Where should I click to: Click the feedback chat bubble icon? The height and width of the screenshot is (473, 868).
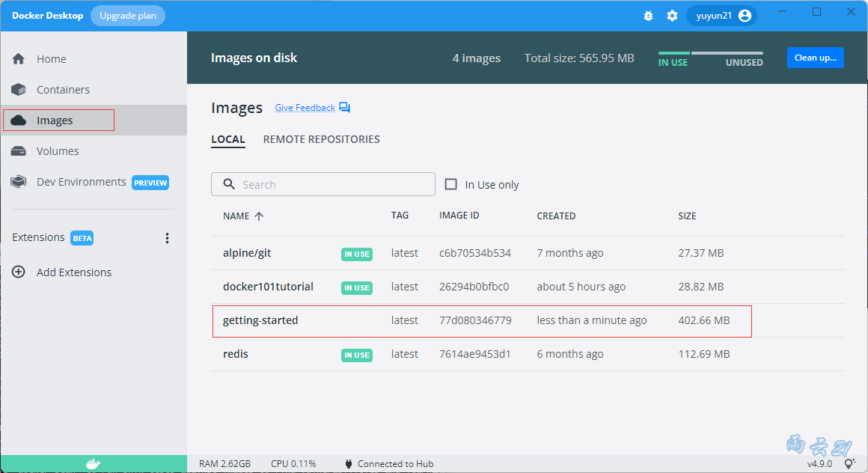pos(344,108)
